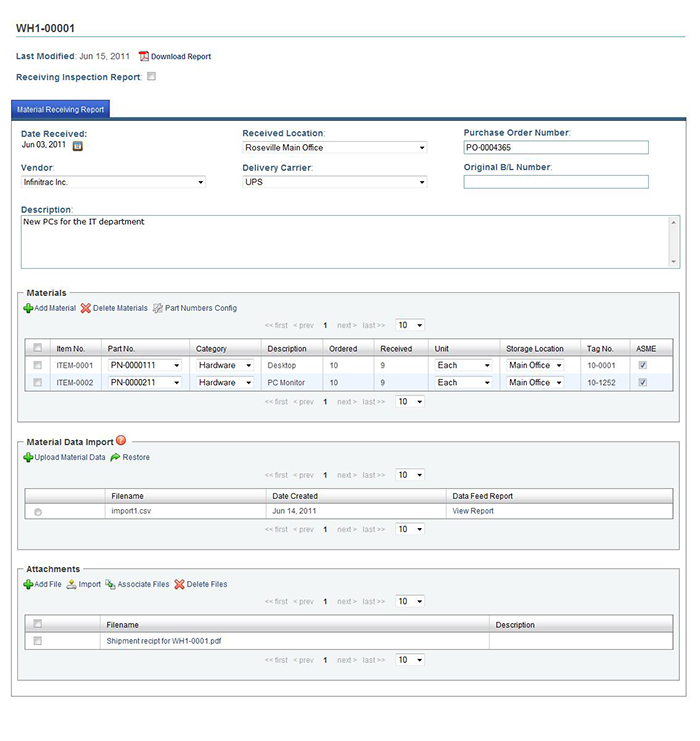Click Upload Material Data link text
The width and height of the screenshot is (700, 741).
tap(70, 457)
